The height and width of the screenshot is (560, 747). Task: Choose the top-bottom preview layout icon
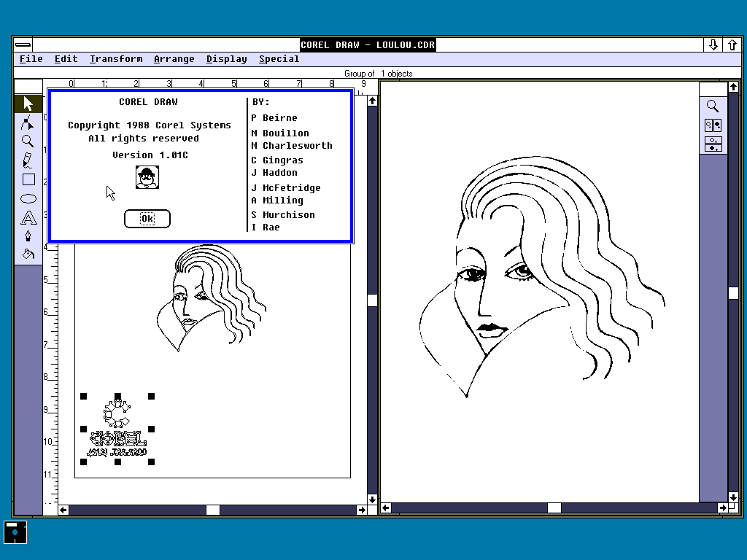(713, 144)
